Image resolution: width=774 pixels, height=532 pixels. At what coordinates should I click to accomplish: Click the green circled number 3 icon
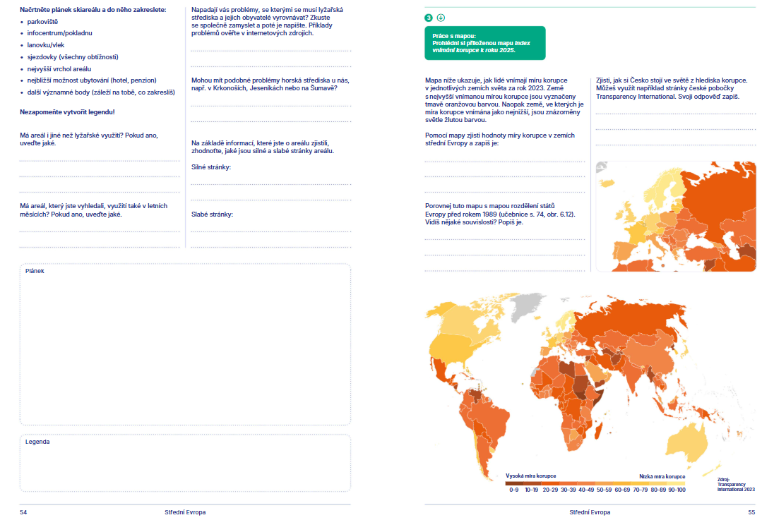(x=429, y=18)
